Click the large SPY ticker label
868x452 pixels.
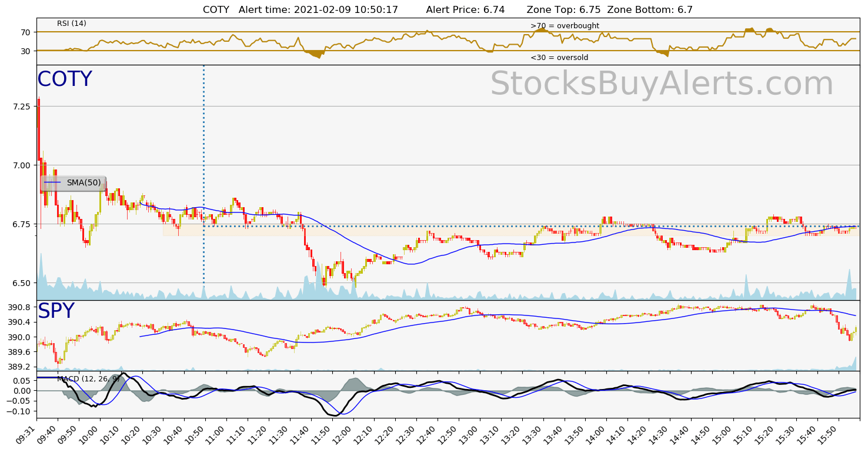point(56,311)
